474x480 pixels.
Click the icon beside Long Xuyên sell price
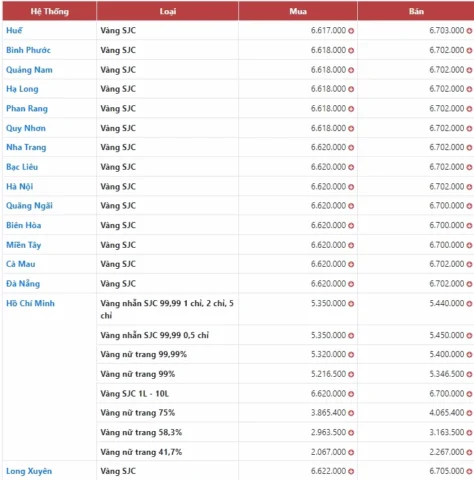point(469,471)
